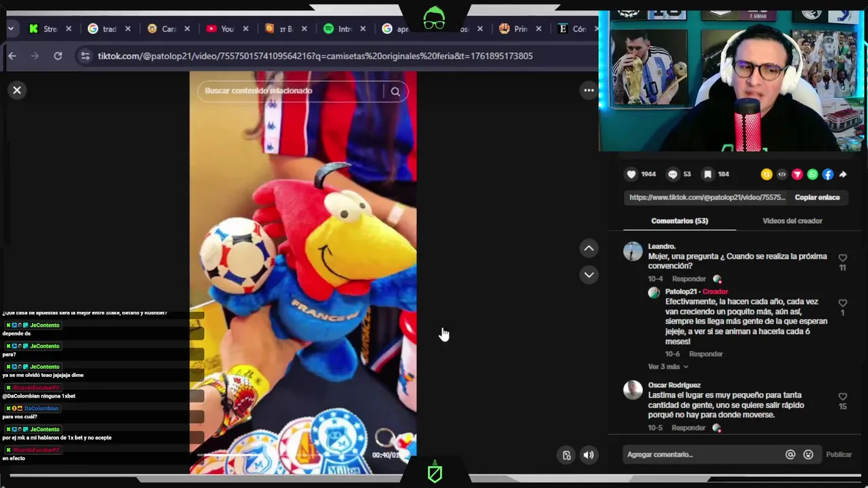Image resolution: width=868 pixels, height=488 pixels.
Task: Go to next video with down arrow
Action: pyautogui.click(x=589, y=274)
